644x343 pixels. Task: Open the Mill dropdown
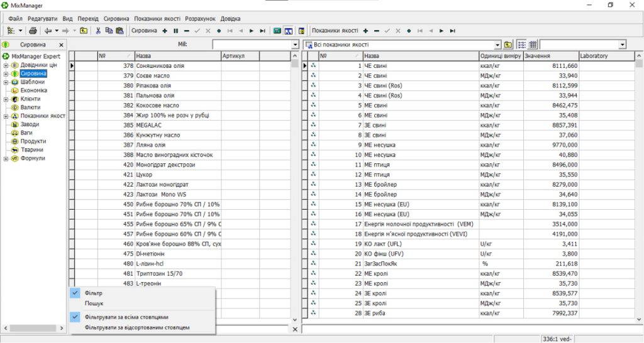pos(296,45)
